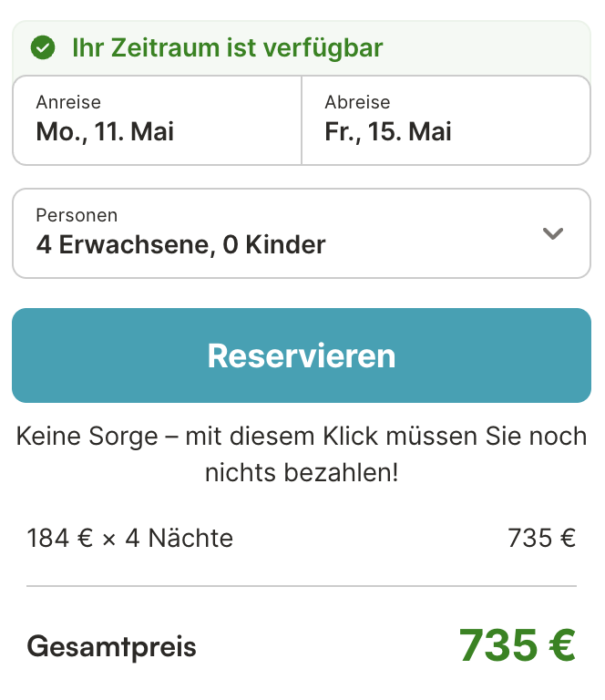The width and height of the screenshot is (605, 700).
Task: Click the 'Abreise' label
Action: [x=357, y=102]
